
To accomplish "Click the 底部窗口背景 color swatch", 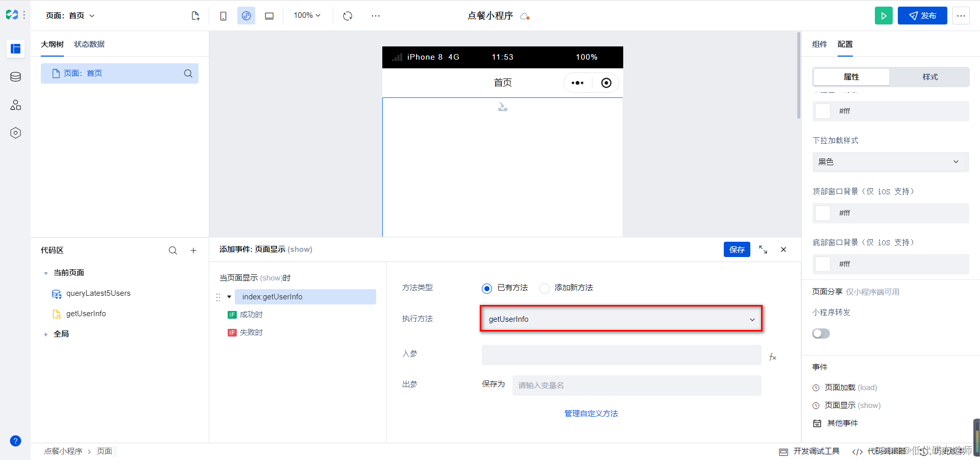I will pos(823,264).
